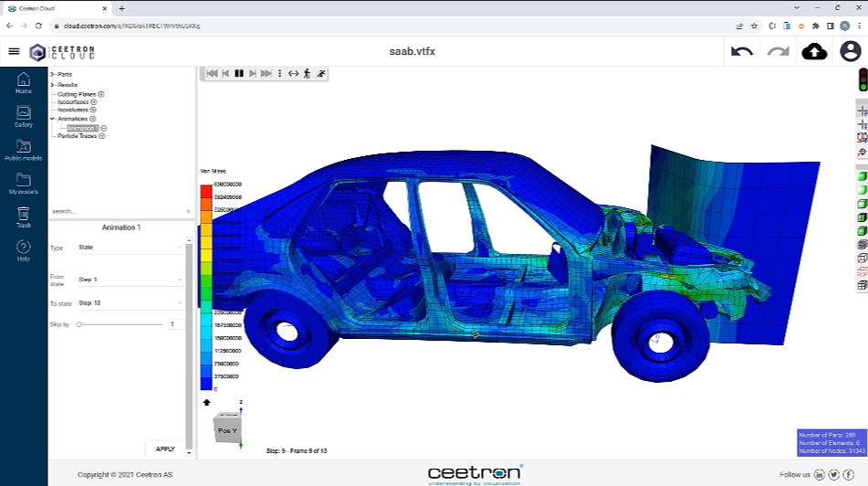Bookmark this page with star icon

[x=754, y=26]
